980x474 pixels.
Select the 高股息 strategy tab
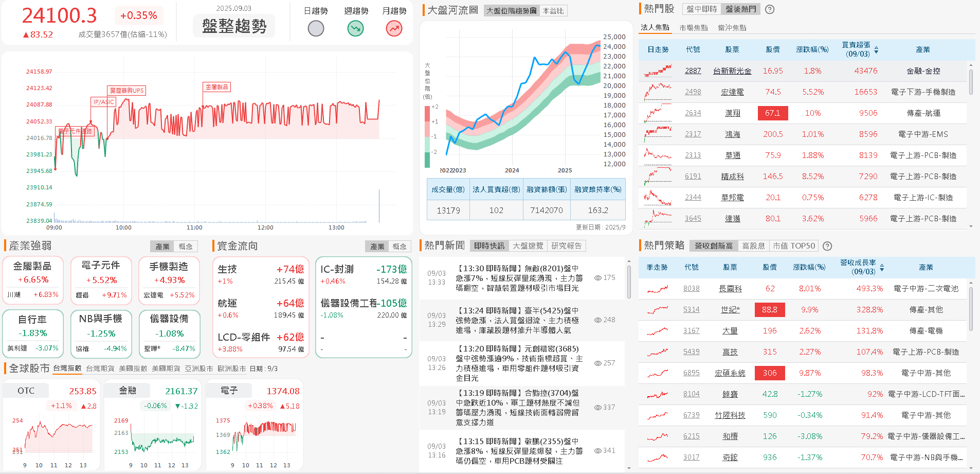(753, 246)
